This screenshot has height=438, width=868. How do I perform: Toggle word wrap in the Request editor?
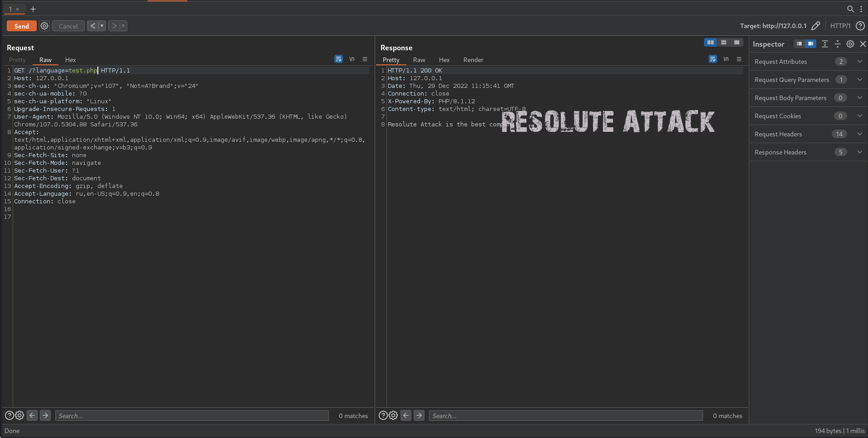coord(338,59)
